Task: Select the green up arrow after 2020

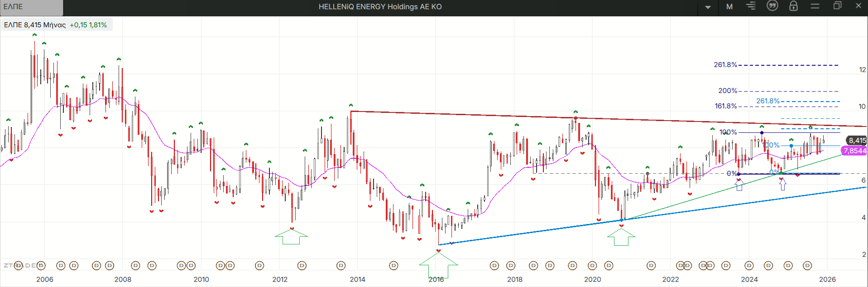Action: (x=621, y=237)
